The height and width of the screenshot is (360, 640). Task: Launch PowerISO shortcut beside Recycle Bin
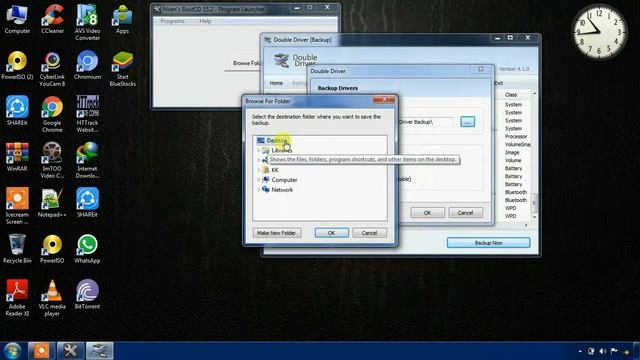52,249
